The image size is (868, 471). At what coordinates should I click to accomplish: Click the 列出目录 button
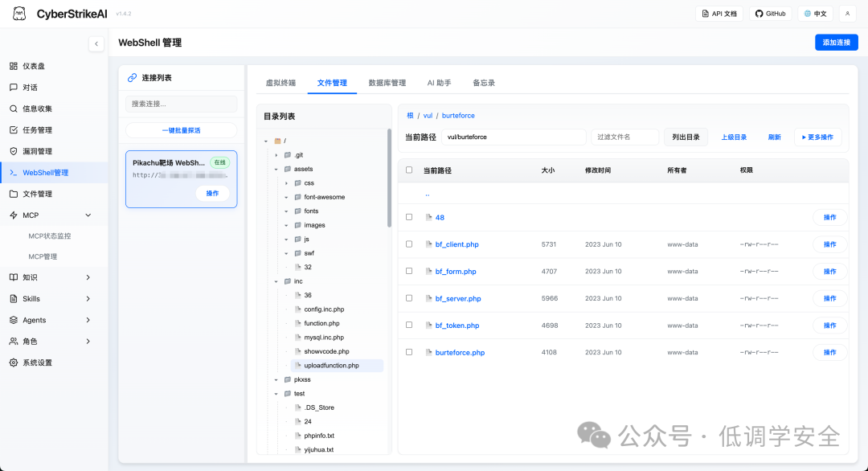[x=686, y=137]
